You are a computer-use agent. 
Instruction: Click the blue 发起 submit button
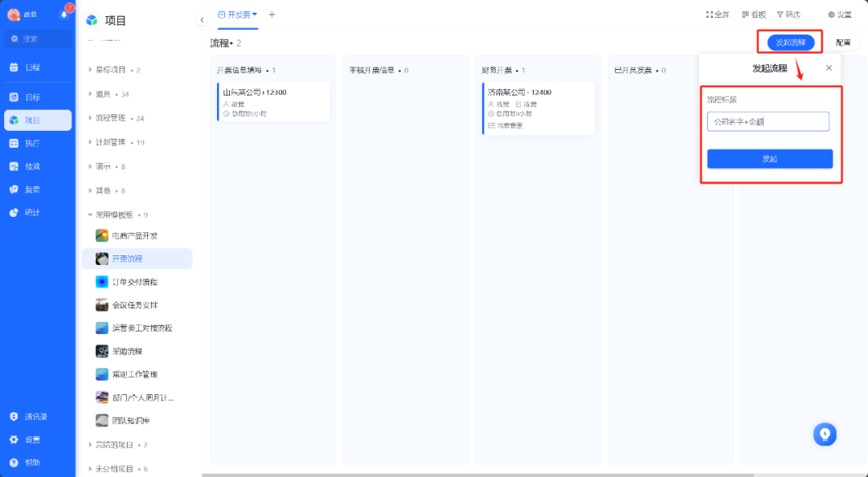pos(769,159)
